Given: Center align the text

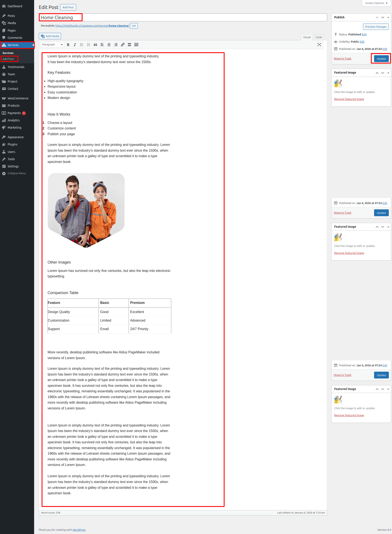Looking at the screenshot, I should click(x=109, y=45).
